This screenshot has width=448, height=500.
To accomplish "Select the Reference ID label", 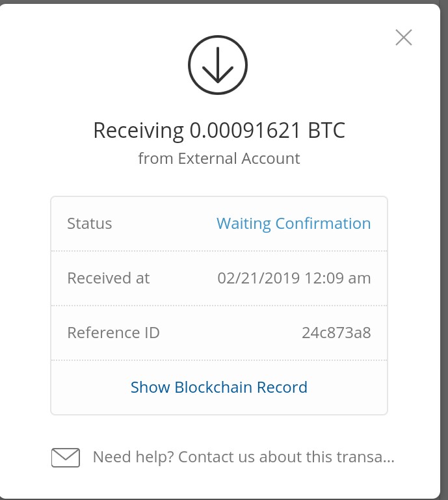I will coord(113,333).
